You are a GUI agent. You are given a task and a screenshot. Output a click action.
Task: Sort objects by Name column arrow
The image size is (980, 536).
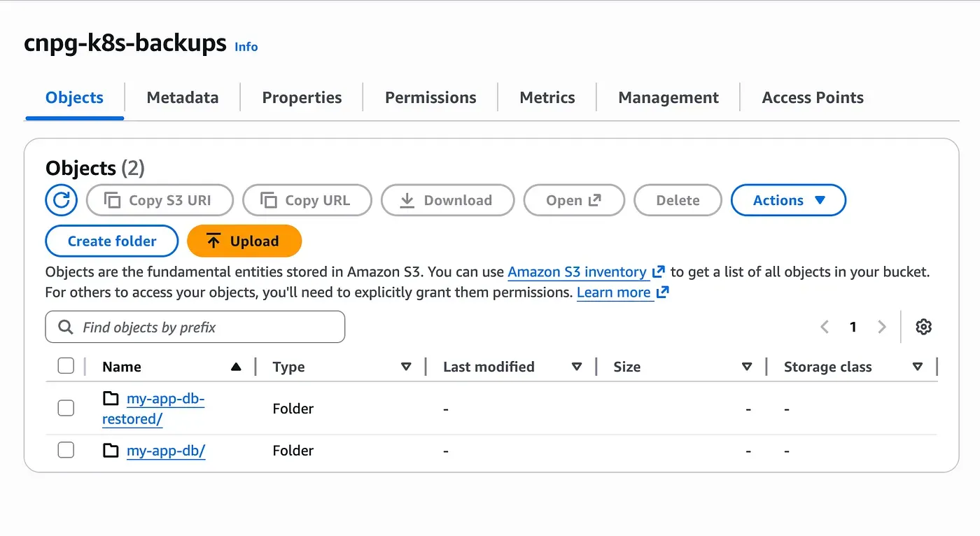tap(236, 367)
